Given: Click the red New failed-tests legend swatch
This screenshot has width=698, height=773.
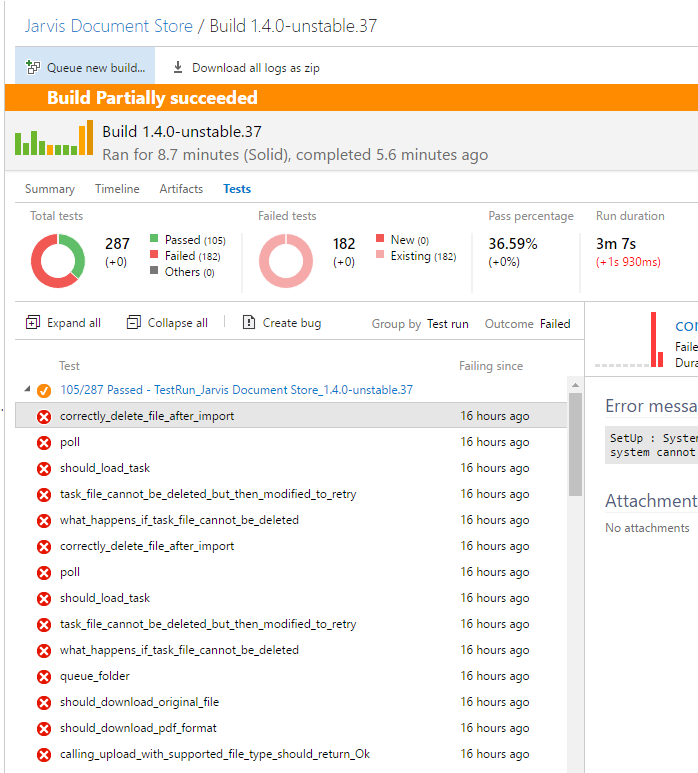Looking at the screenshot, I should coord(380,239).
